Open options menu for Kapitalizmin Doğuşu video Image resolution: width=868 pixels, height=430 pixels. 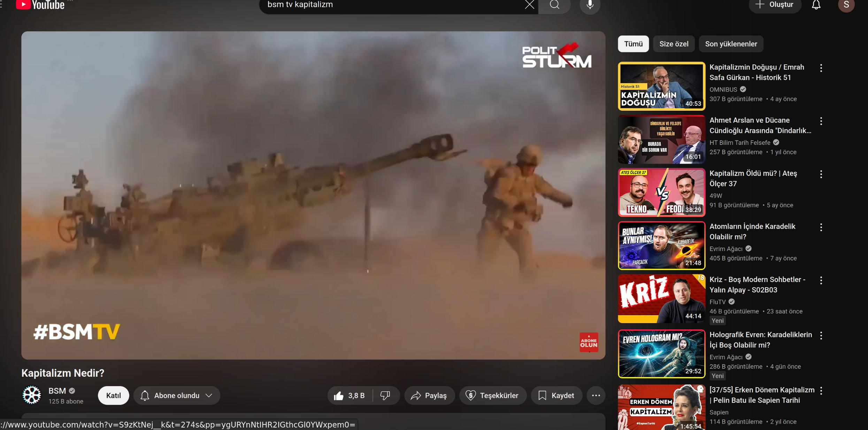(821, 68)
